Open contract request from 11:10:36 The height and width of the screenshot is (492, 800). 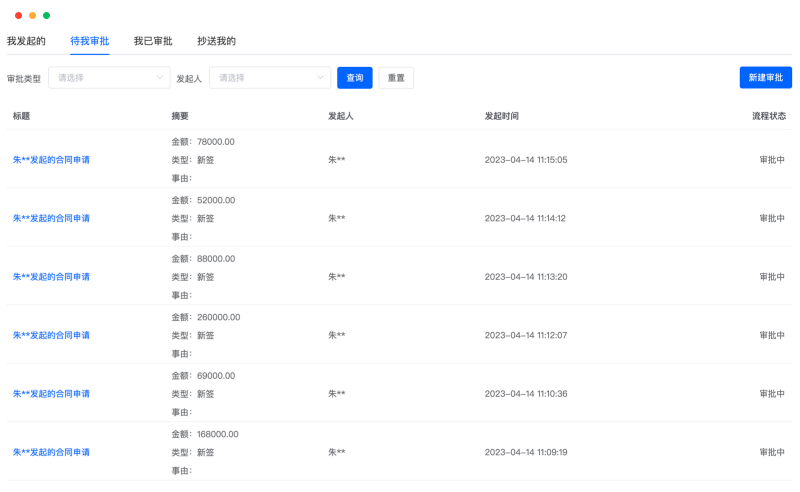[51, 394]
